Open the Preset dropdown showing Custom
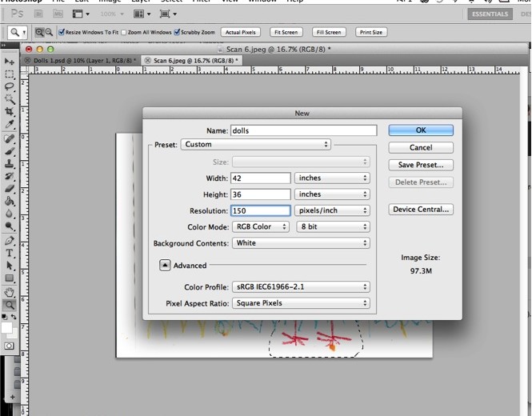 (x=256, y=145)
